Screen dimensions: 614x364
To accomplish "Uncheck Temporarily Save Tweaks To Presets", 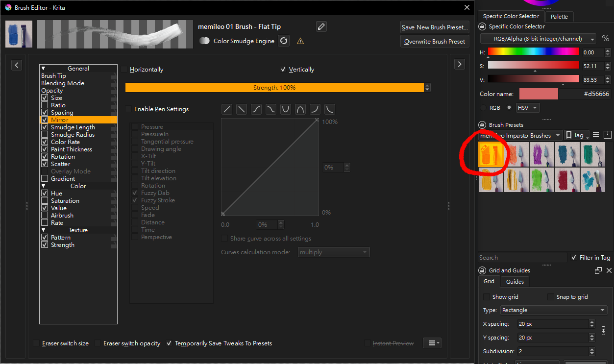I will click(170, 343).
